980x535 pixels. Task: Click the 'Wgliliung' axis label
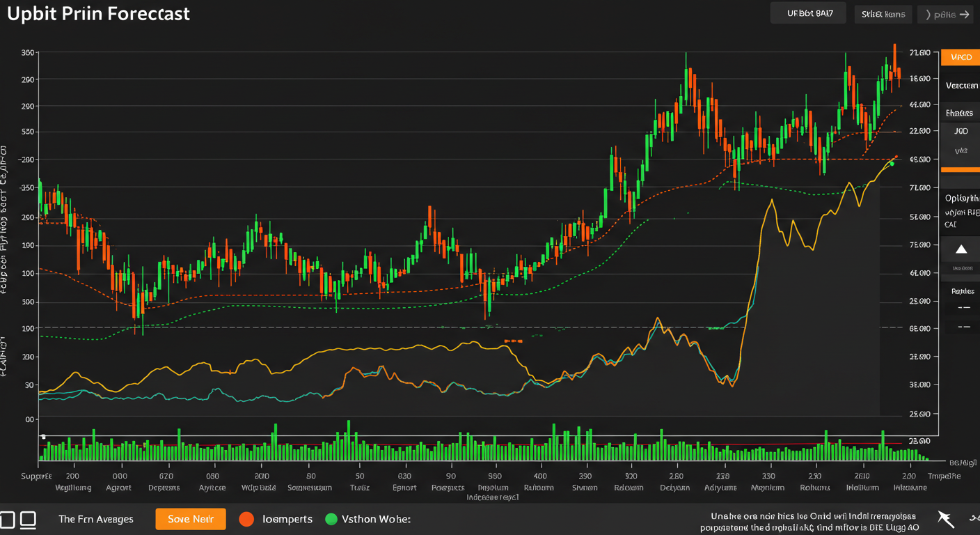pyautogui.click(x=74, y=488)
